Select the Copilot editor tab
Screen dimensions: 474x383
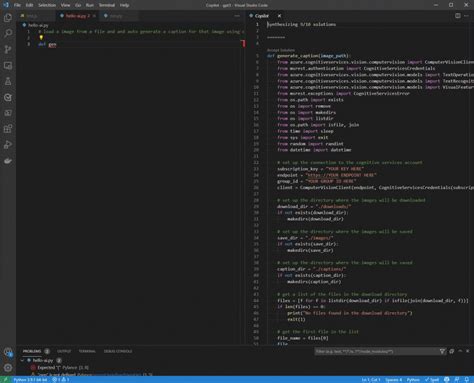click(x=261, y=16)
